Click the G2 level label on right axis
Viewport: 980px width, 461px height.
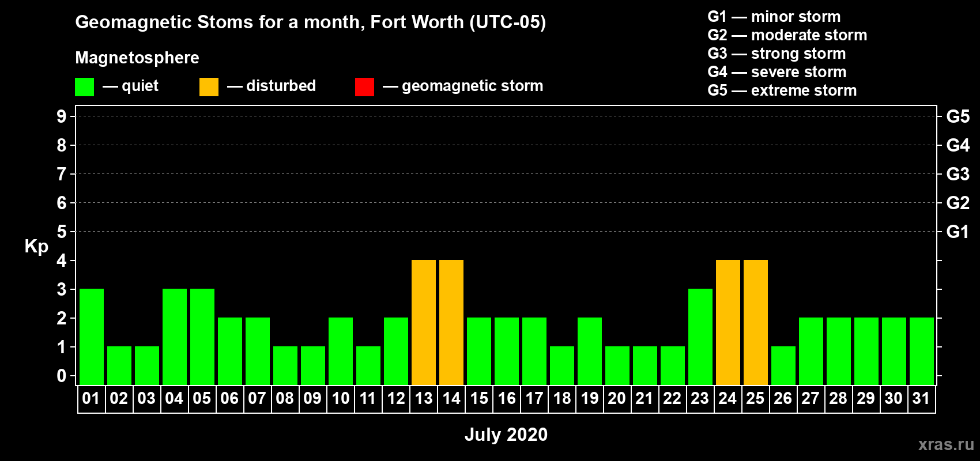tap(958, 203)
